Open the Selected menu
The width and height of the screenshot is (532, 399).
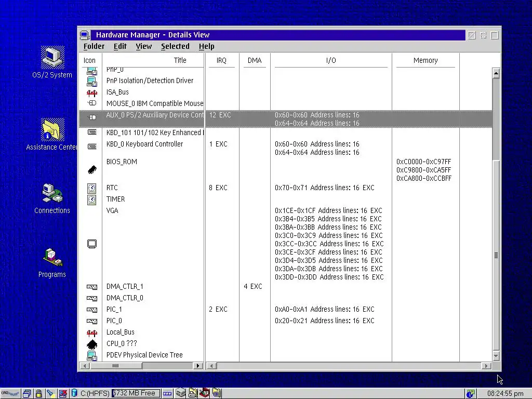click(x=175, y=46)
